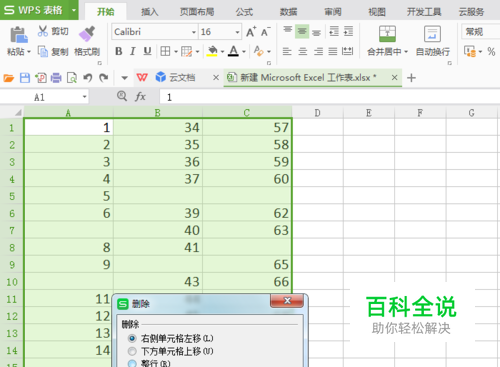Viewport: 500px width, 367px height.
Task: Click the formula bar input
Action: pyautogui.click(x=330, y=97)
